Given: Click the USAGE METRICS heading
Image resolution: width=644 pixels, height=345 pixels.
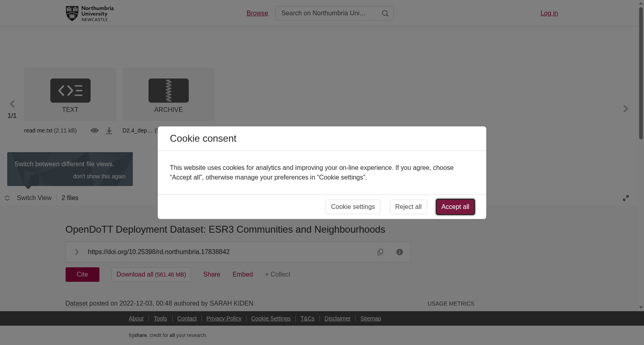Looking at the screenshot, I should 451,304.
